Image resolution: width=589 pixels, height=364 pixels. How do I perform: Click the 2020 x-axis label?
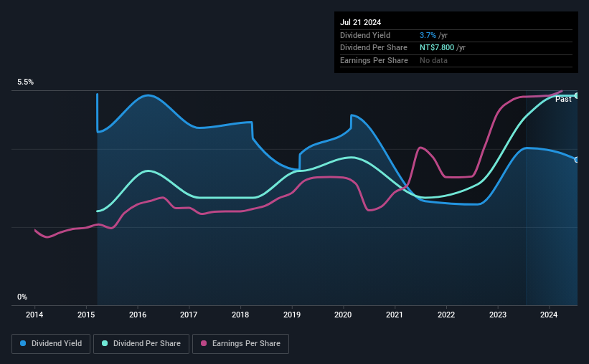point(343,315)
